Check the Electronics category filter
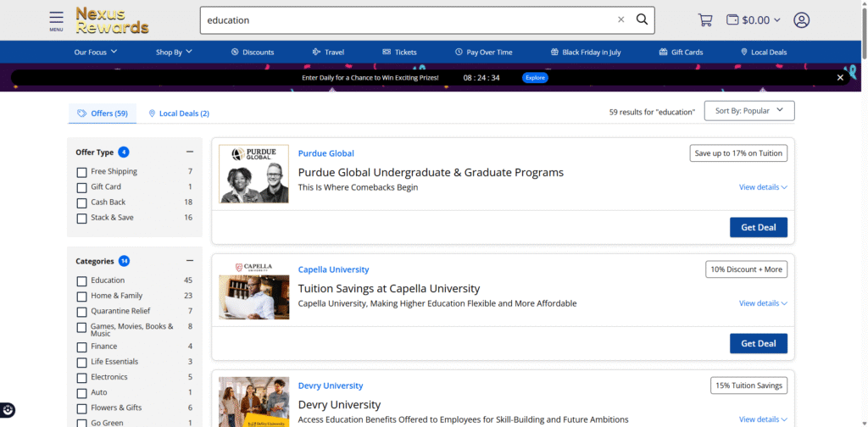Screen dimensions: 868x427 tap(81, 378)
